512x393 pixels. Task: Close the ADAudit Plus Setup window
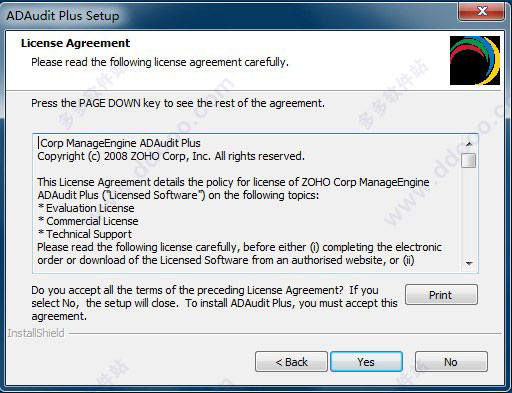point(481,11)
